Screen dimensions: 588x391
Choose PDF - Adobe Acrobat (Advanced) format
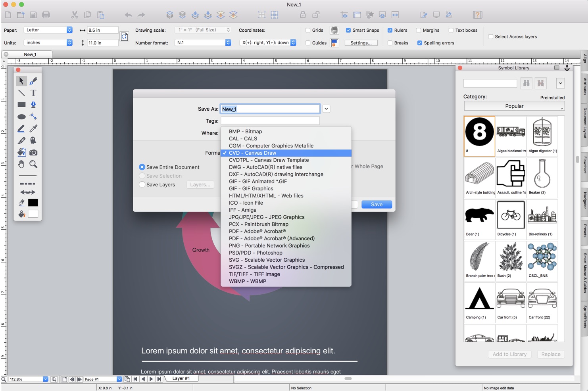point(286,239)
